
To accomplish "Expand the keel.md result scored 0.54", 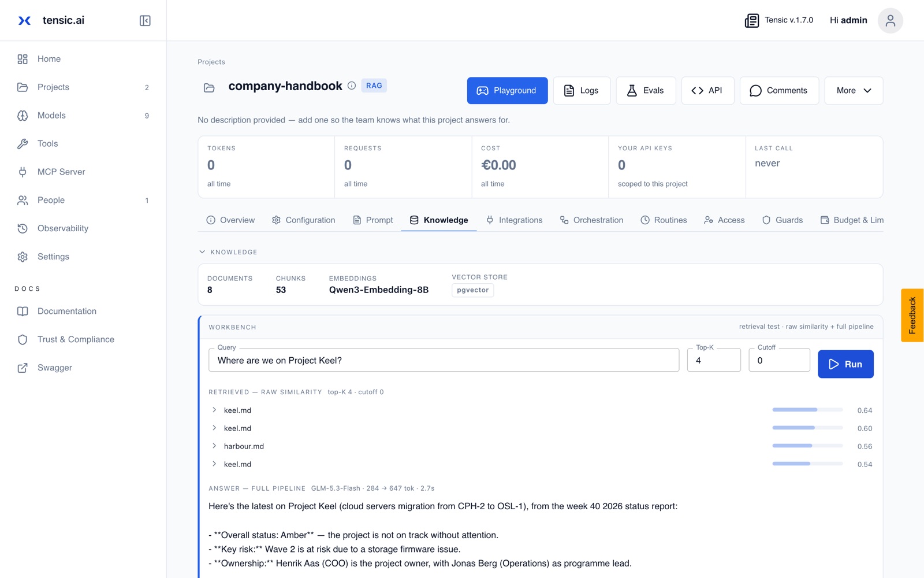I will click(x=214, y=464).
